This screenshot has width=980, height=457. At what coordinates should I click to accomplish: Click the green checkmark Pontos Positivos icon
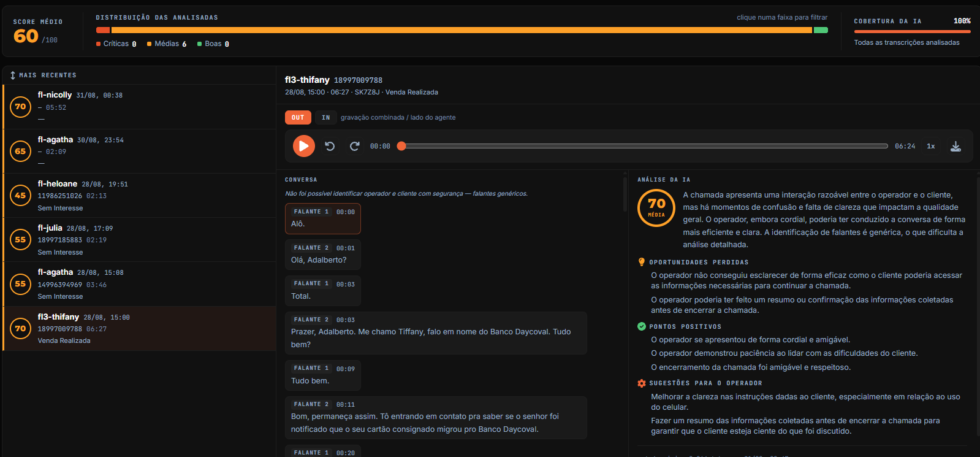pos(642,326)
